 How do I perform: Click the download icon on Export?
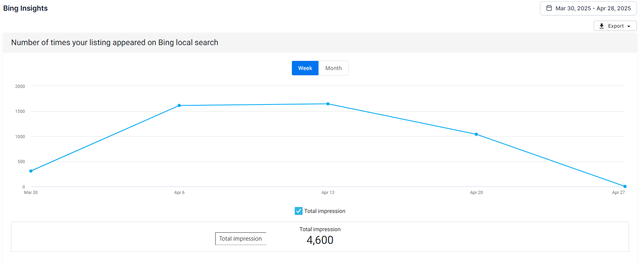coord(602,26)
